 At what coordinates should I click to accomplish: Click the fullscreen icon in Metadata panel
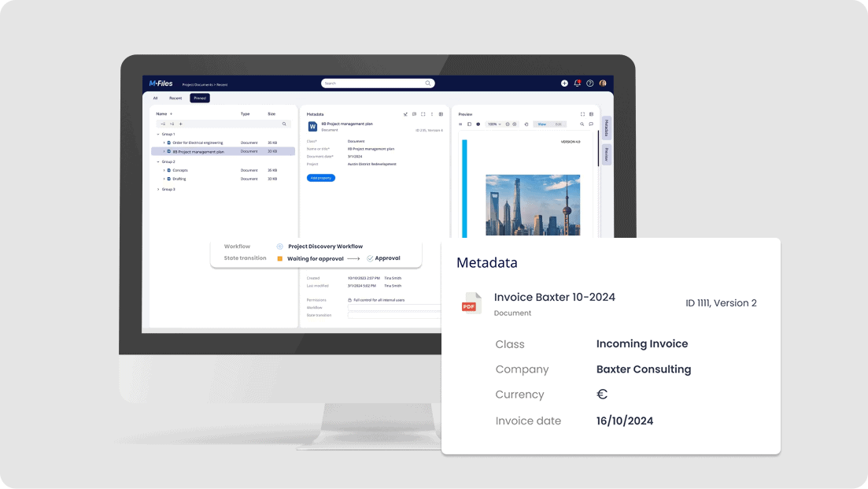pyautogui.click(x=423, y=114)
